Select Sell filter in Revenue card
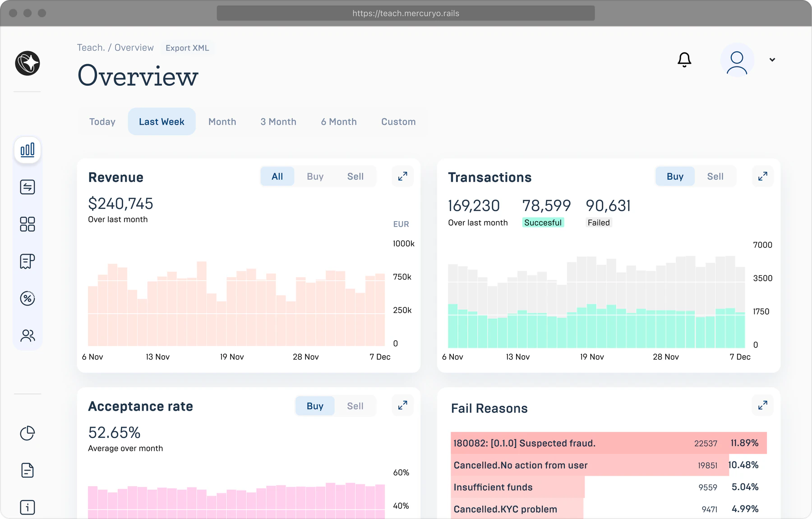 point(355,176)
